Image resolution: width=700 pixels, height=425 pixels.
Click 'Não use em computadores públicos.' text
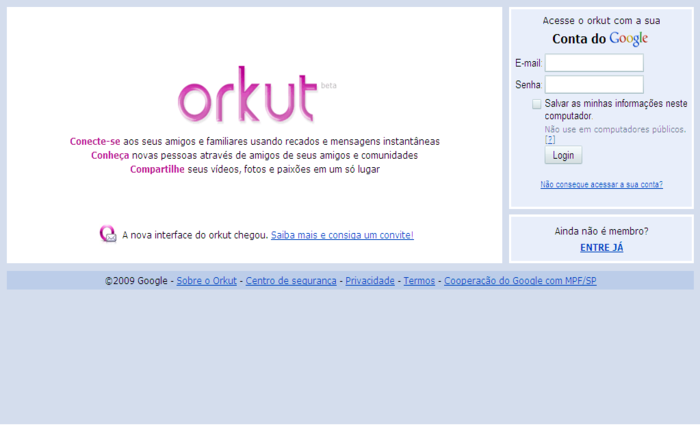(615, 129)
